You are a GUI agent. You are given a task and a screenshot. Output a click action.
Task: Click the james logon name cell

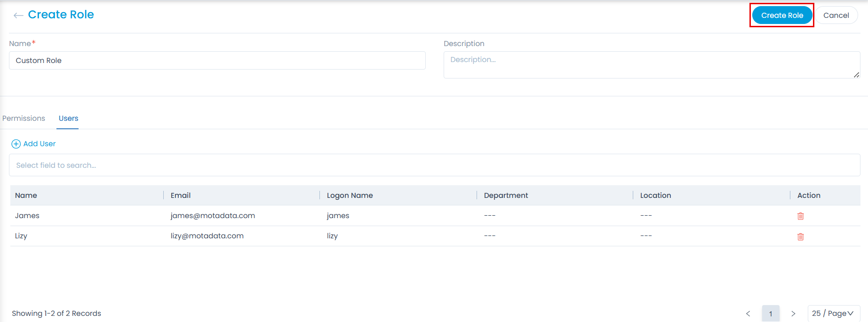tap(338, 216)
